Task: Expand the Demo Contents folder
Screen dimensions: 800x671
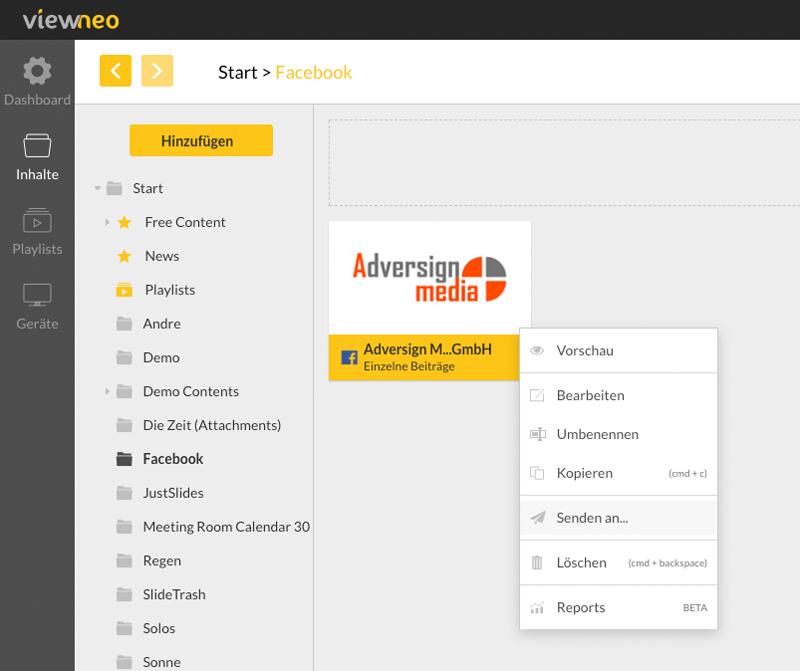Action: coord(107,391)
